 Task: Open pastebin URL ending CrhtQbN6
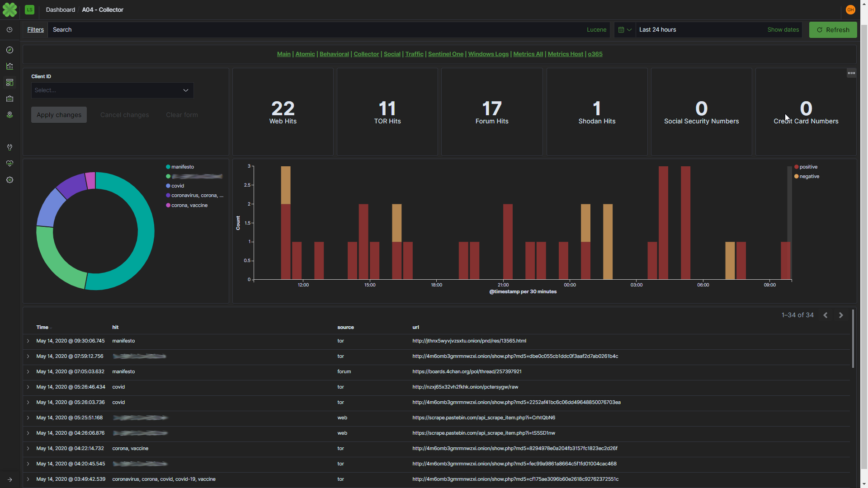pos(483,418)
